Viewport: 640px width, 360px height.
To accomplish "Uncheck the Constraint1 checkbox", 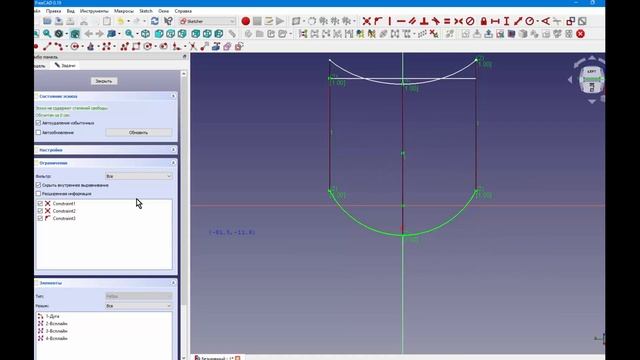I will (x=40, y=203).
